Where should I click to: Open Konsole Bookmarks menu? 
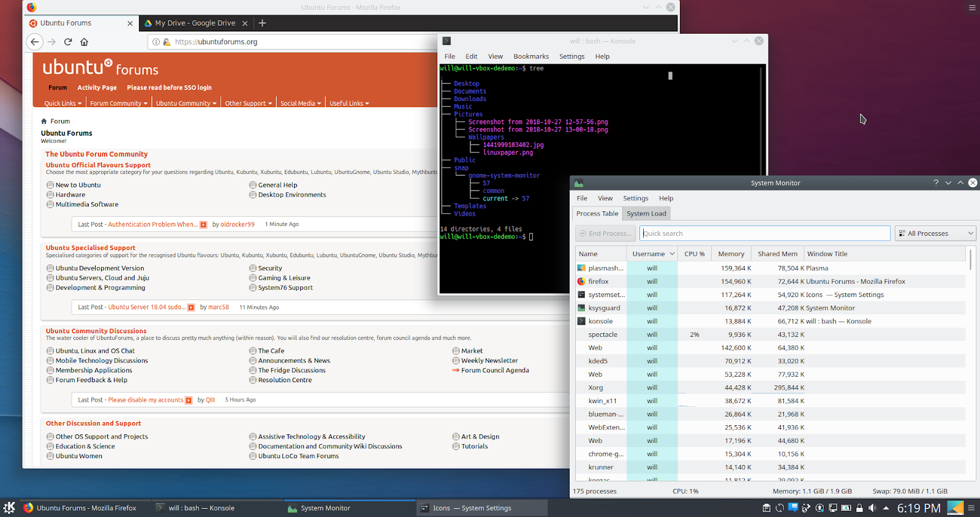[x=531, y=56]
